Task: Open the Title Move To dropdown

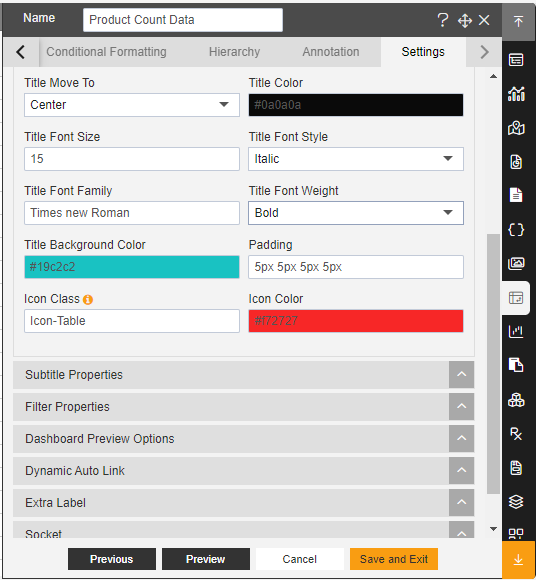Action: click(132, 105)
